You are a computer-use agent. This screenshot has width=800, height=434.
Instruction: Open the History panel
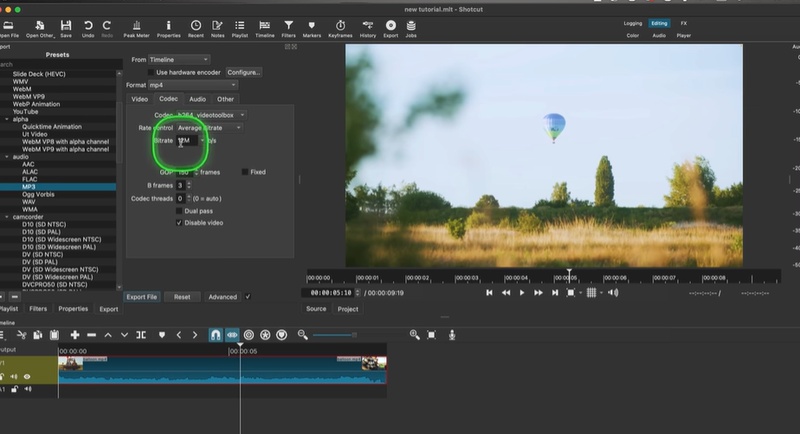pos(367,29)
